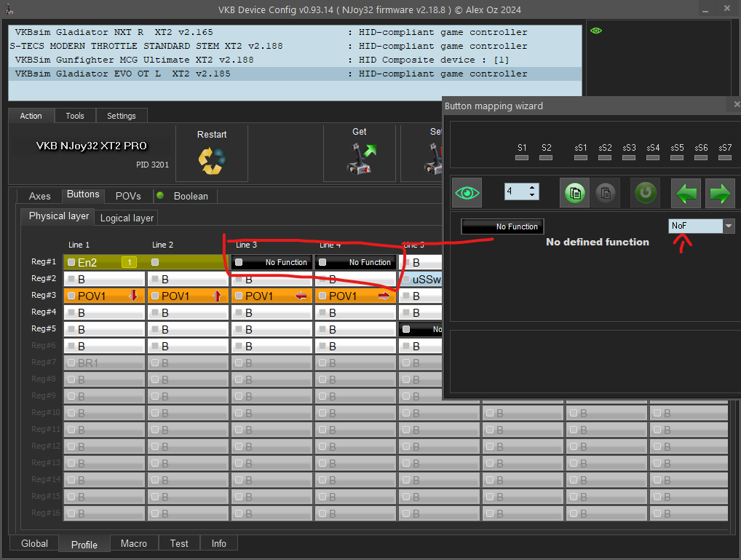The width and height of the screenshot is (741, 560).
Task: Click the B cell at Reg#5 Line 2
Action: (188, 330)
